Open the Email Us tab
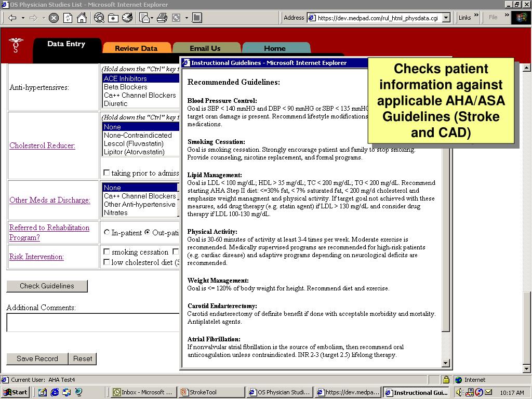The width and height of the screenshot is (532, 399). coord(205,48)
